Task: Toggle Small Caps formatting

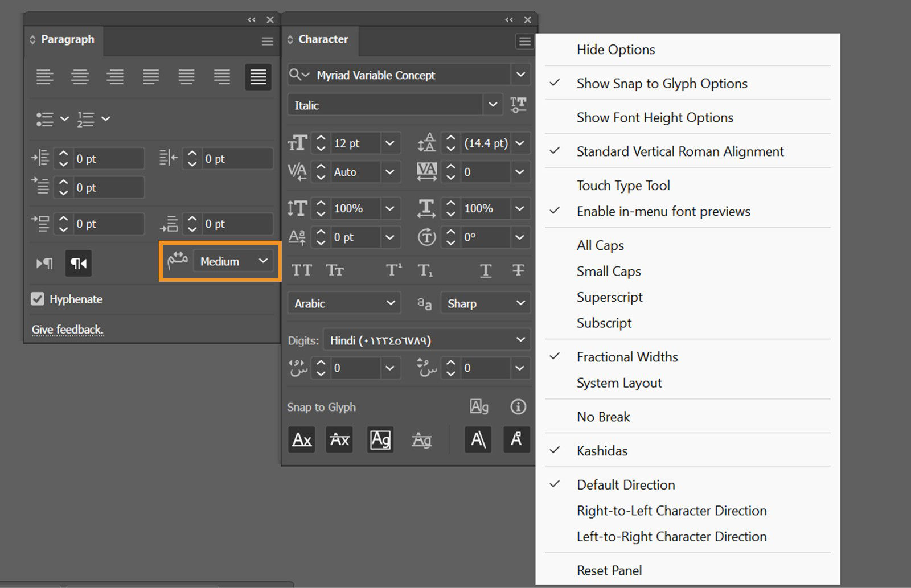Action: (x=335, y=270)
